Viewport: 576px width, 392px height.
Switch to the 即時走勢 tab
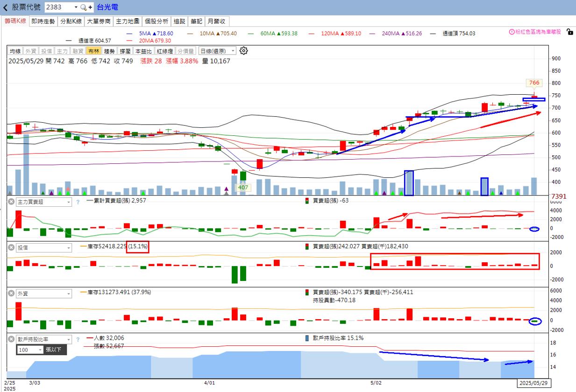click(x=43, y=21)
